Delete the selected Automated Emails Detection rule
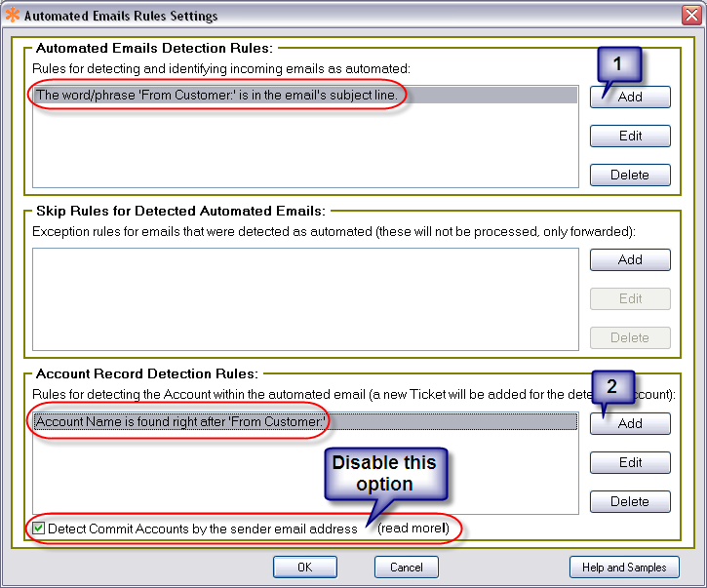 click(630, 175)
